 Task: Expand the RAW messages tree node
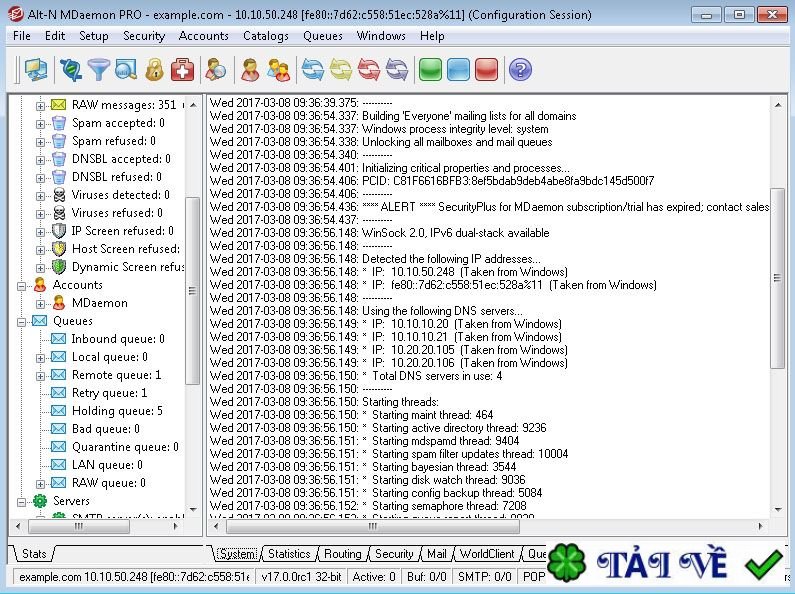click(40, 106)
